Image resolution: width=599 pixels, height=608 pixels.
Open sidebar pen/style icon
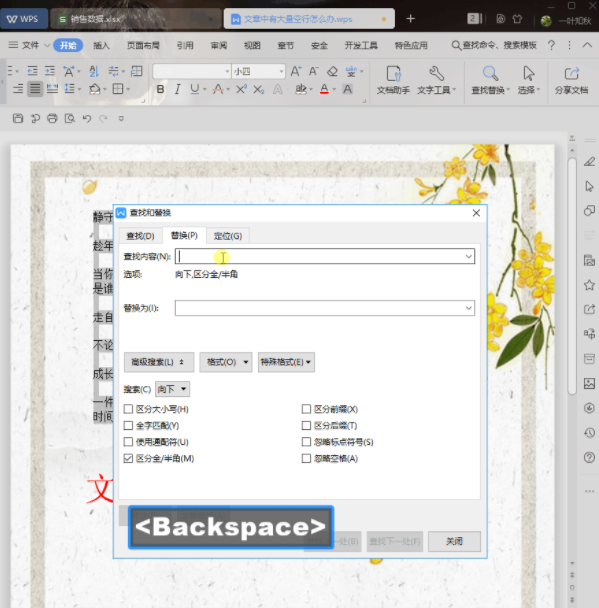(589, 161)
